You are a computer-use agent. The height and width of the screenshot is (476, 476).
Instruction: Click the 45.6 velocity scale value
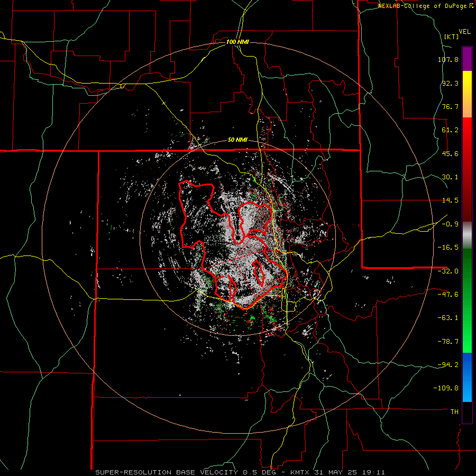tap(450, 153)
